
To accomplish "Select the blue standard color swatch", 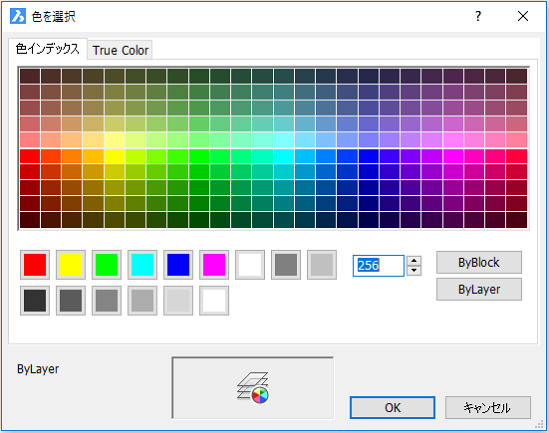I will [178, 265].
